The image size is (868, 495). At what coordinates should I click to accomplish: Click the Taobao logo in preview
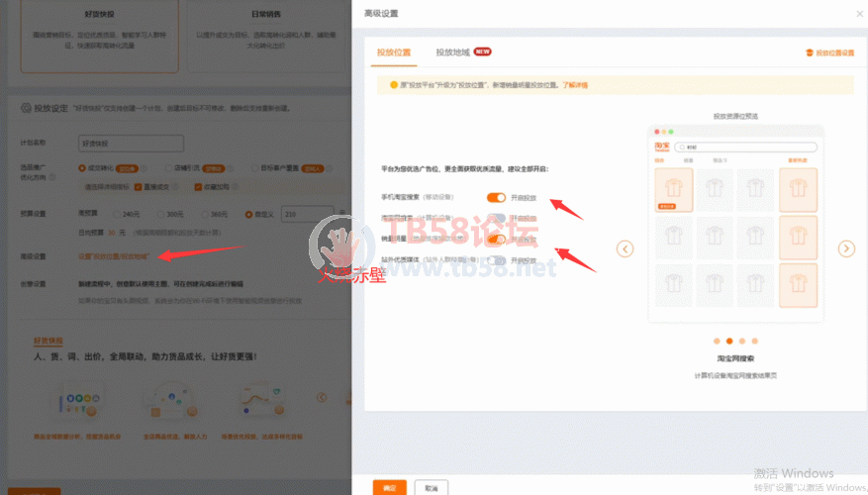662,147
